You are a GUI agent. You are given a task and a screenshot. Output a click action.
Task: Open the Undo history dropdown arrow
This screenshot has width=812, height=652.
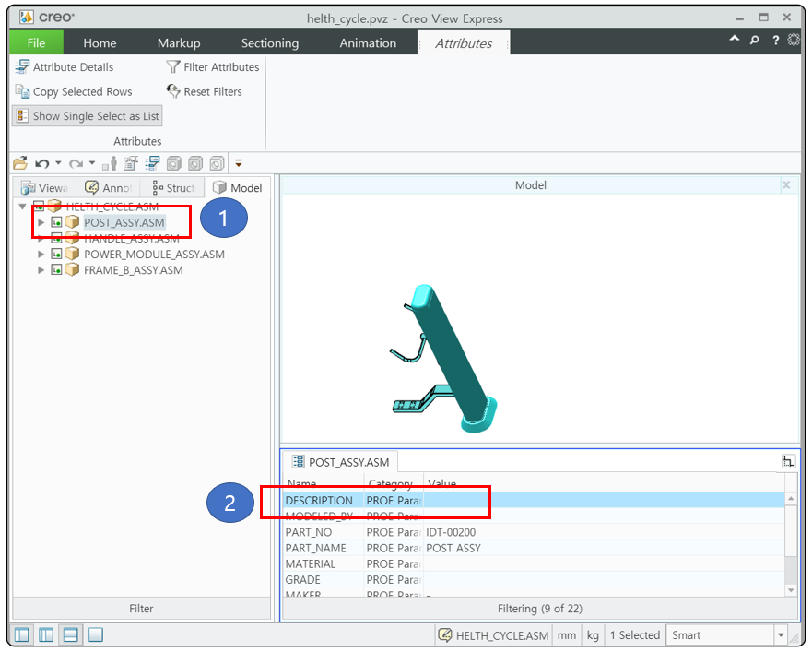58,163
